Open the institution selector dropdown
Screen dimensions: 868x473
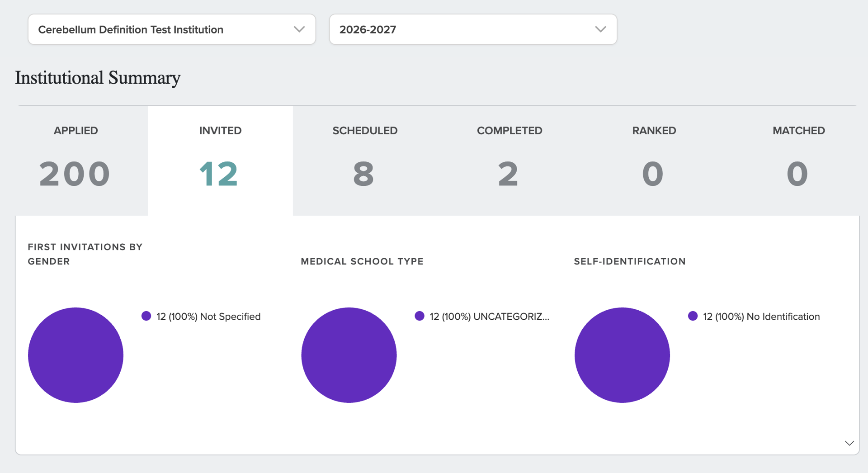pos(172,29)
